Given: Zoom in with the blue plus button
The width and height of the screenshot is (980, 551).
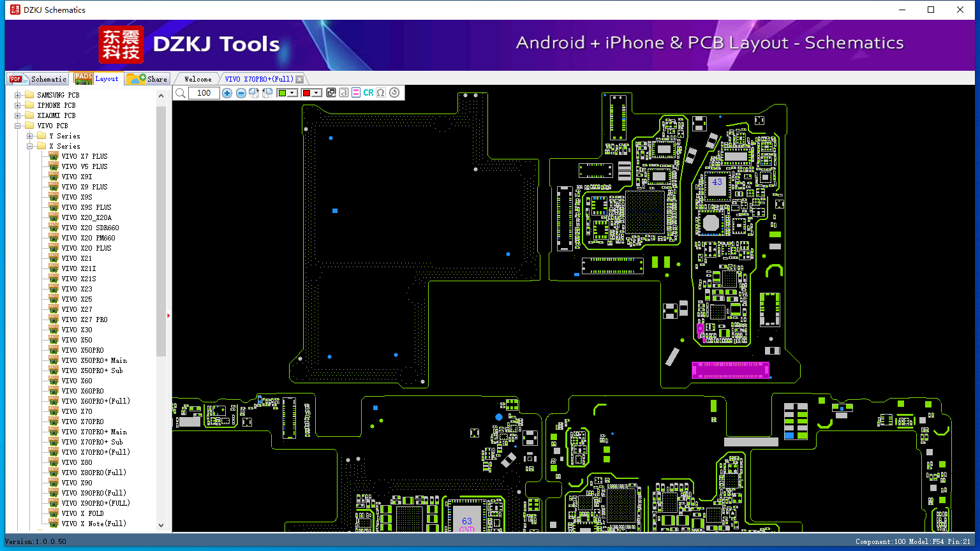Looking at the screenshot, I should pos(227,93).
